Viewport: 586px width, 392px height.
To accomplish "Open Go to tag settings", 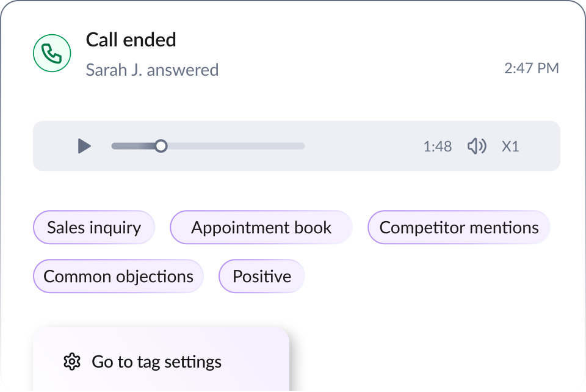I will point(157,361).
